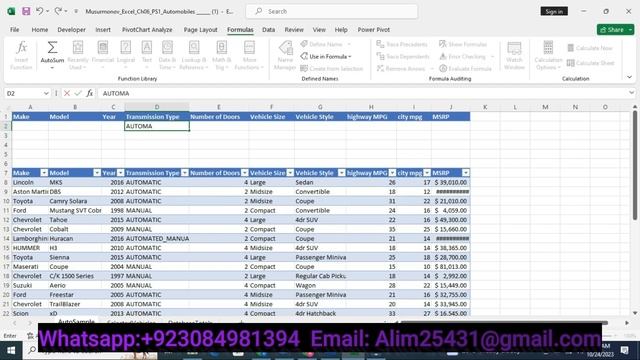Open the MSRP filter dropdown
Viewport: 640px width, 360px height.
click(465, 173)
